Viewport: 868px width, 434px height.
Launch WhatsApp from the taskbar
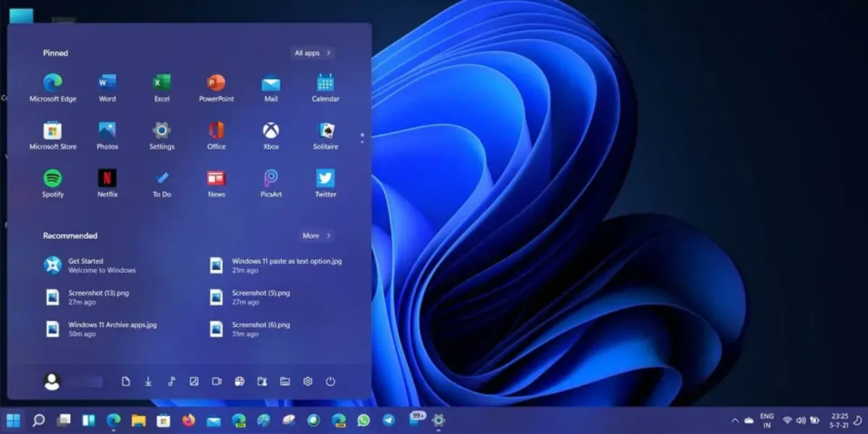point(362,420)
